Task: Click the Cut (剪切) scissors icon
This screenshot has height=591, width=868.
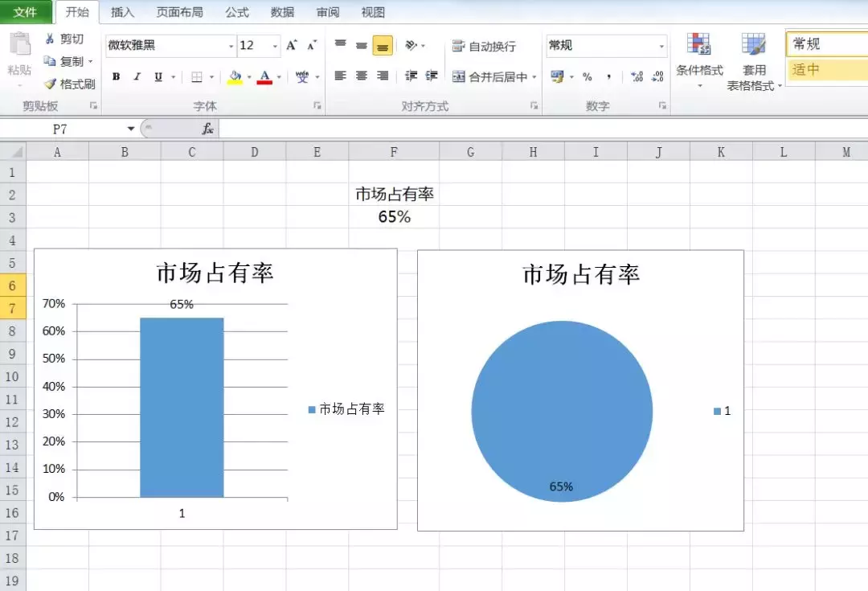Action: [x=50, y=39]
